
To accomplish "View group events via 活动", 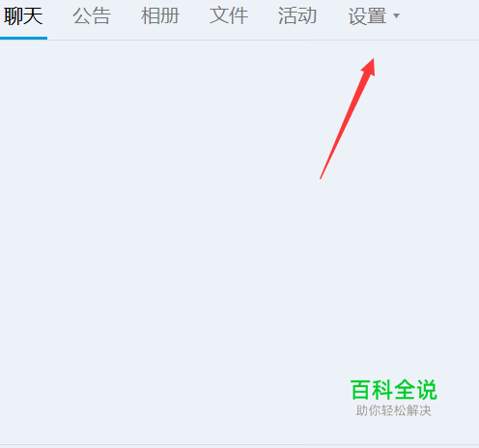I will click(297, 15).
